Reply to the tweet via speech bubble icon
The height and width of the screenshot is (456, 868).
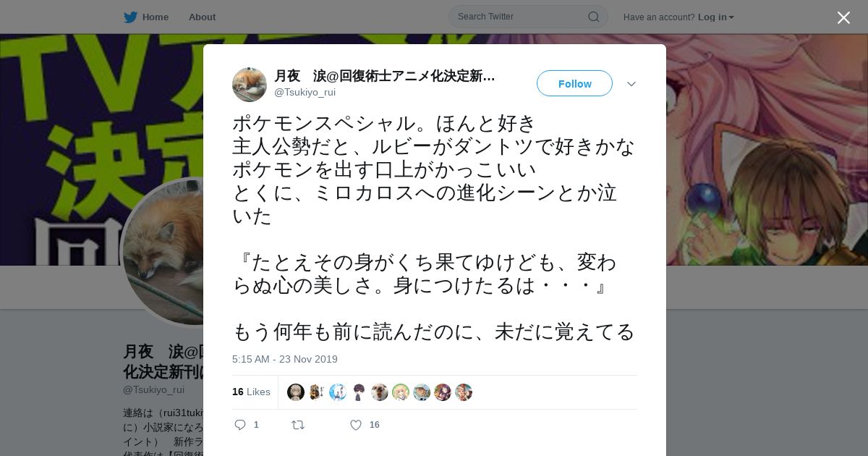pyautogui.click(x=240, y=425)
